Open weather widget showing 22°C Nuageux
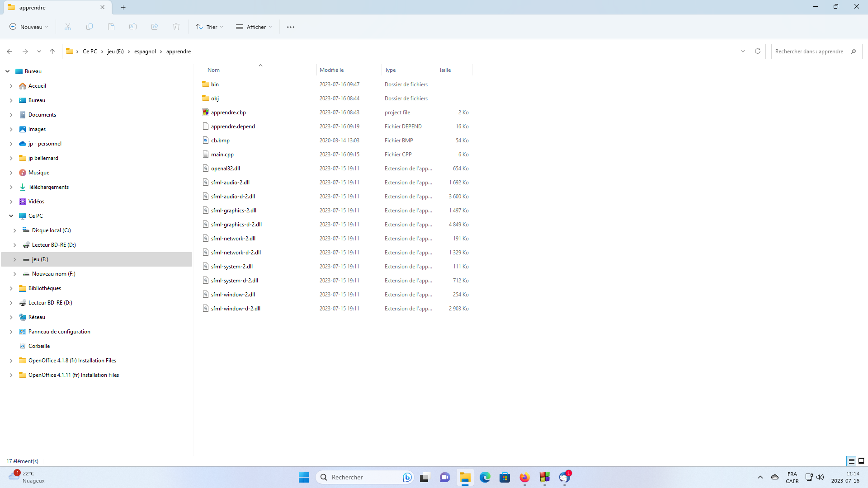868x488 pixels. [27, 477]
